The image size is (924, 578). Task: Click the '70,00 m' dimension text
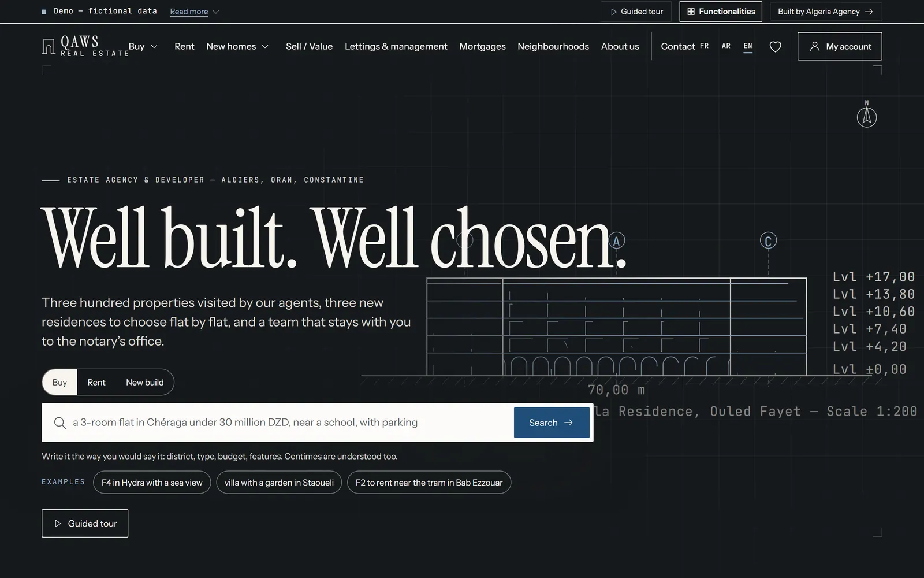(x=616, y=390)
